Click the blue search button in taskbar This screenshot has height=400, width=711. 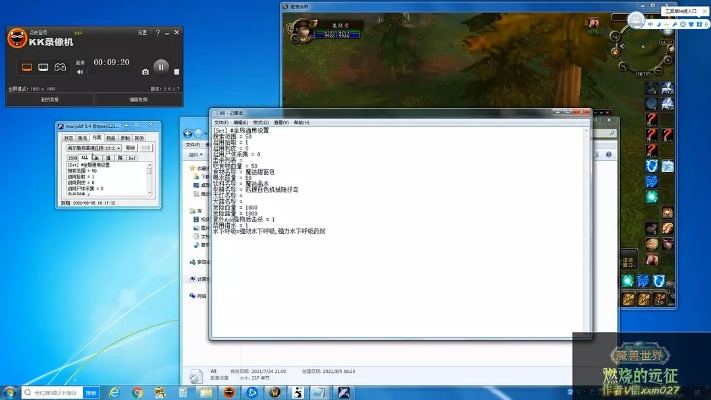coord(91,393)
